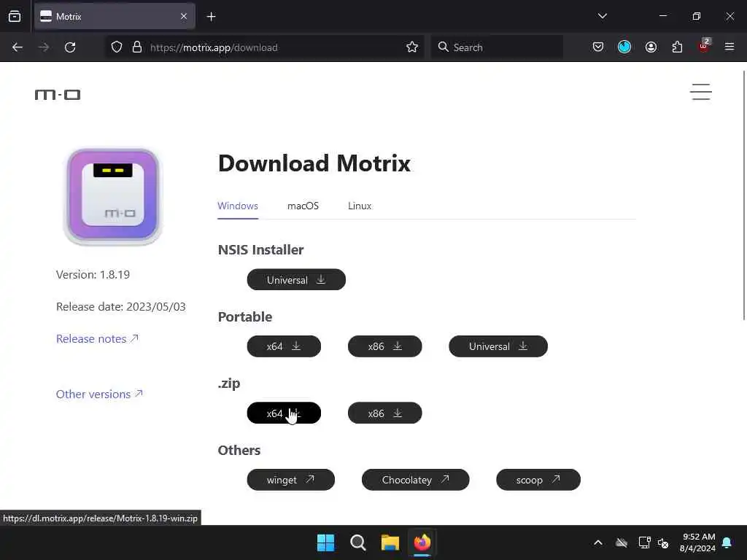
Task: Click the URL address bar
Action: 265,47
